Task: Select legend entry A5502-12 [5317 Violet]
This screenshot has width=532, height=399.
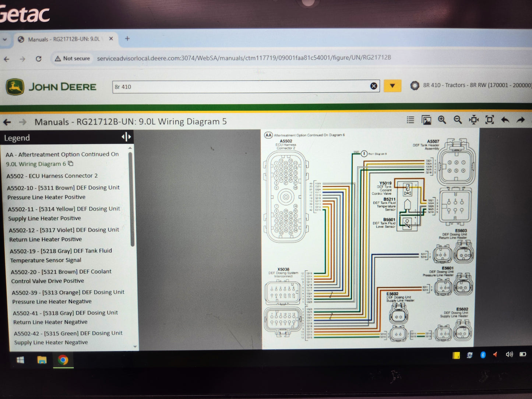Action: click(x=64, y=234)
